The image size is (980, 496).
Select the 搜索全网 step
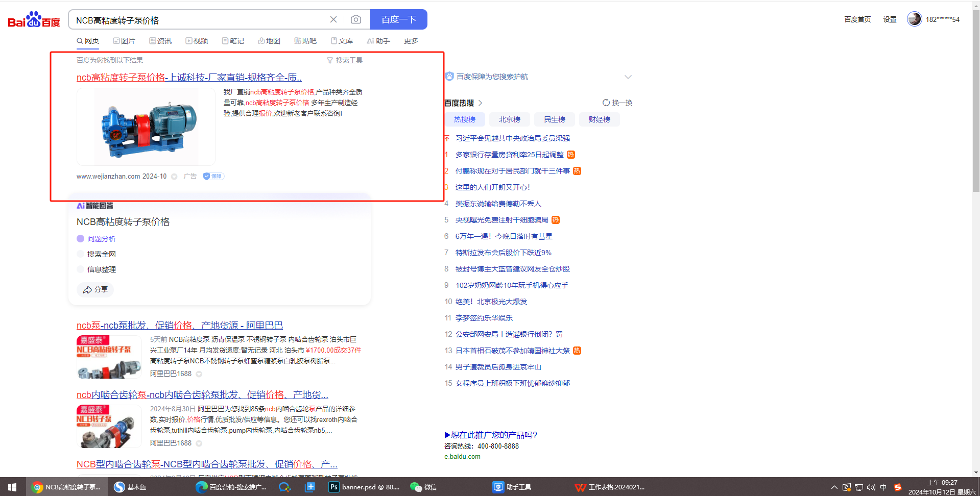[x=101, y=254]
